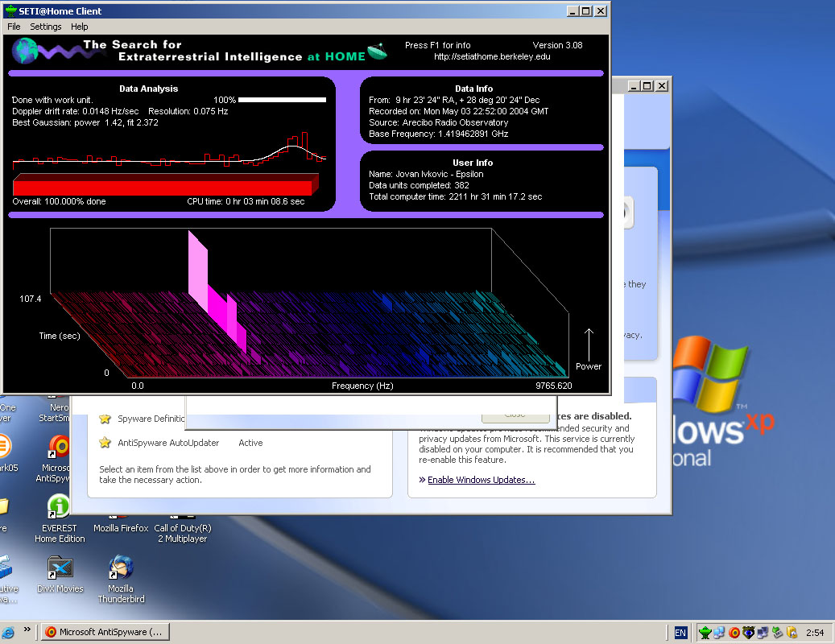
Task: Click the tall pink spike in power graph
Action: [x=197, y=269]
